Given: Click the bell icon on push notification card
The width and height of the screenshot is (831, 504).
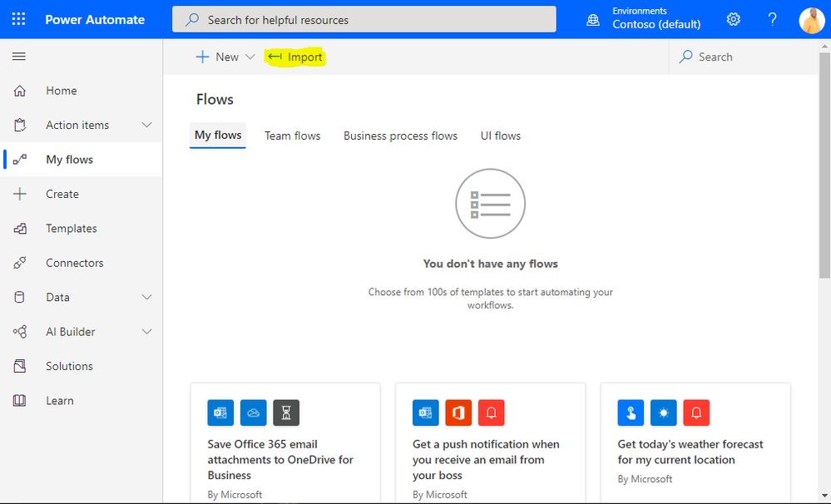Looking at the screenshot, I should pos(492,413).
